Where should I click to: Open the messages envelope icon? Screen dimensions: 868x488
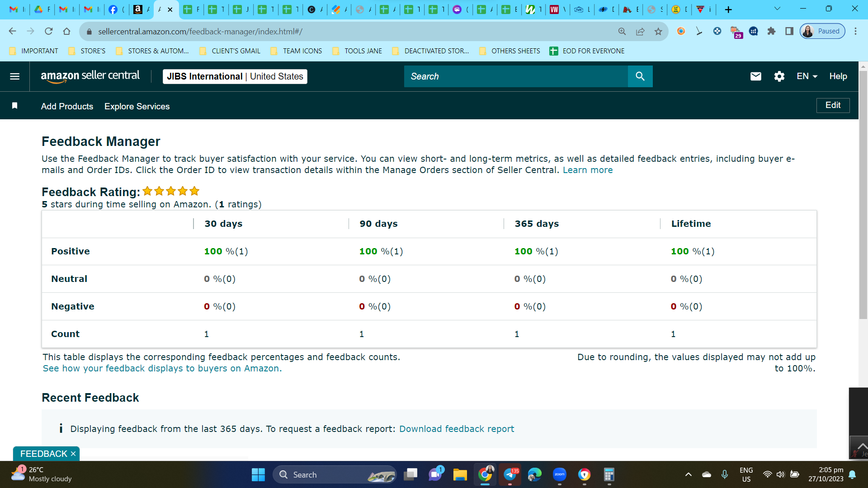756,76
